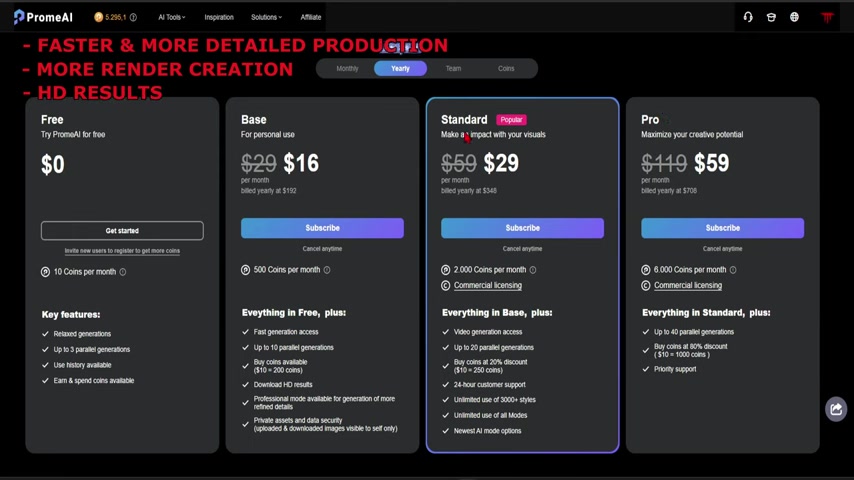Select the Yearly billing option
The image size is (854, 480).
click(400, 69)
